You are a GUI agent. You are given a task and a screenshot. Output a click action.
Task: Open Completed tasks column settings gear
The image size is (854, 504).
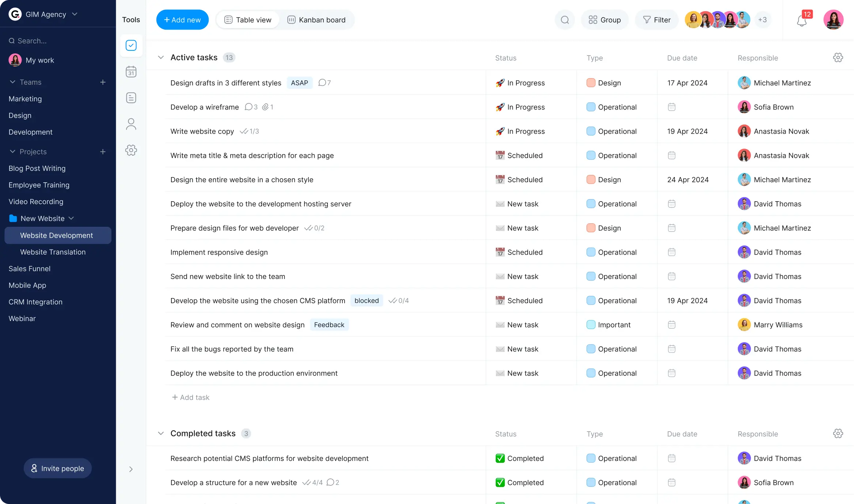[838, 434]
